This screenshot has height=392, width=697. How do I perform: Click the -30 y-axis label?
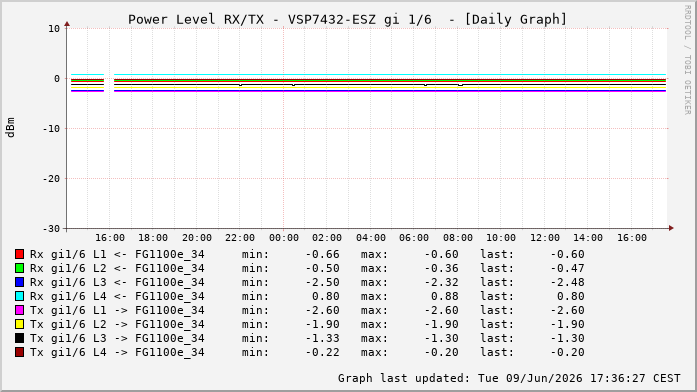coord(51,228)
